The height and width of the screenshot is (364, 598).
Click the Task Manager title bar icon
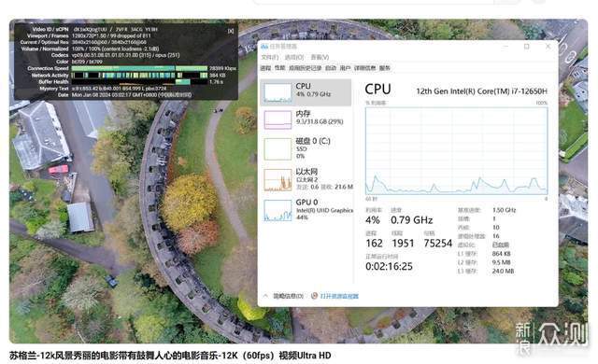pyautogui.click(x=264, y=47)
